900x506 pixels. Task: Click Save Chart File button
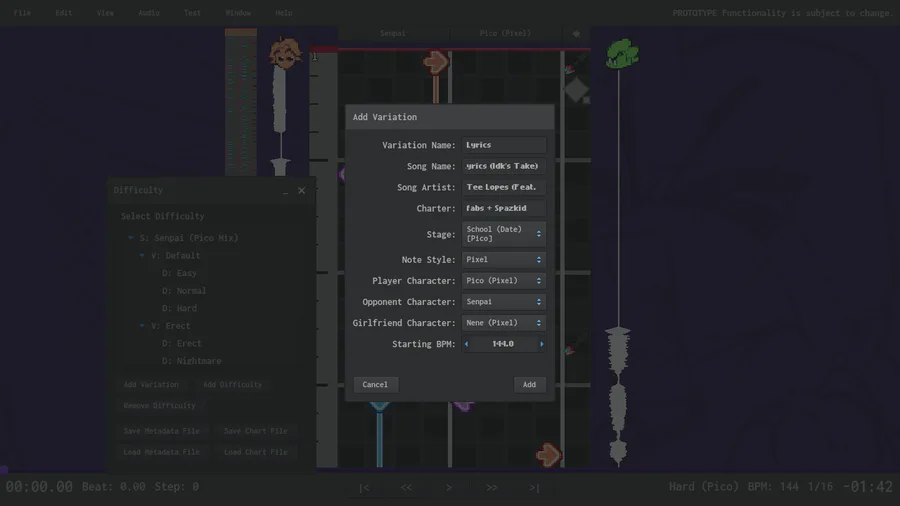[255, 431]
